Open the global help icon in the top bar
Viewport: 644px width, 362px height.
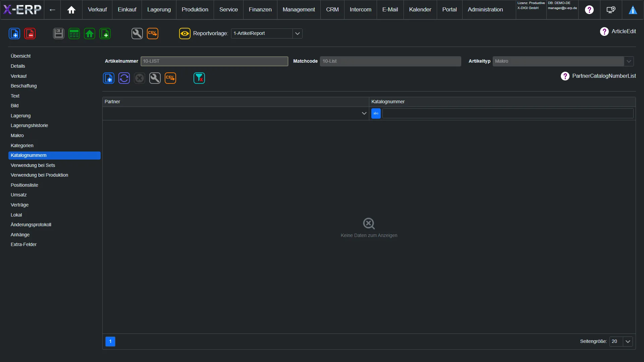[x=589, y=10]
